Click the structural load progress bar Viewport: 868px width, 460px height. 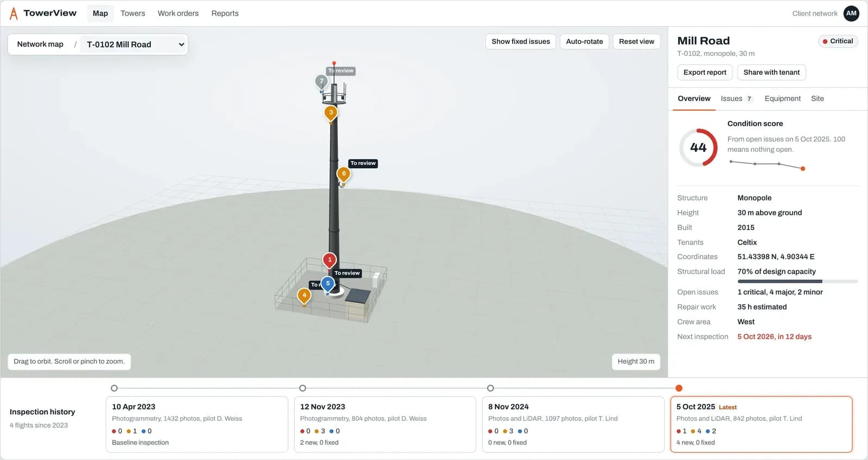[x=797, y=282]
